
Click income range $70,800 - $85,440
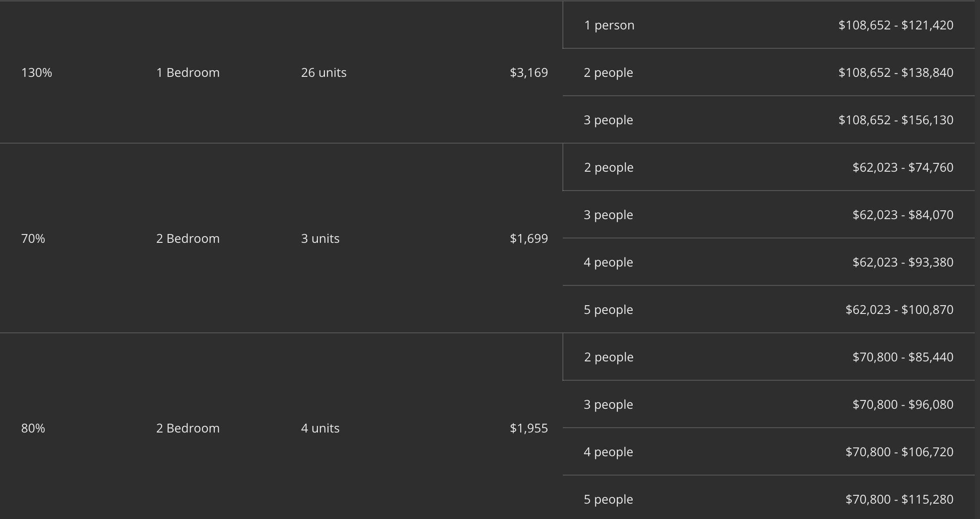coord(903,357)
